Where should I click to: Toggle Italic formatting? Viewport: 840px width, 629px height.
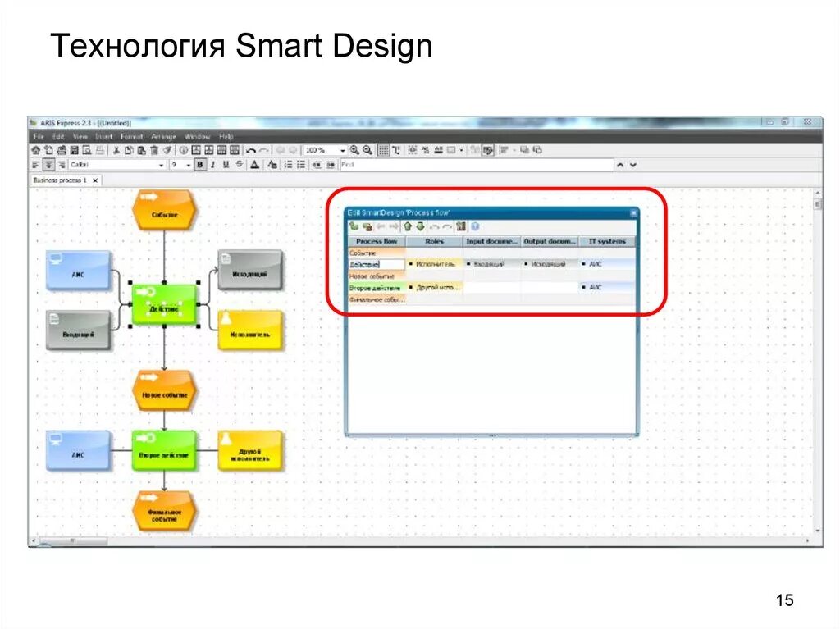point(212,165)
